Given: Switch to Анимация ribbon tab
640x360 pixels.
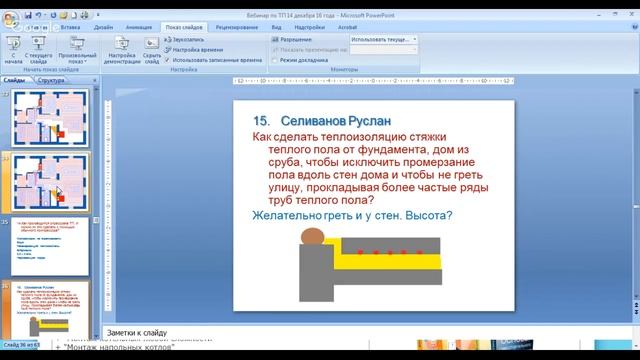Looking at the screenshot, I should pos(139,27).
